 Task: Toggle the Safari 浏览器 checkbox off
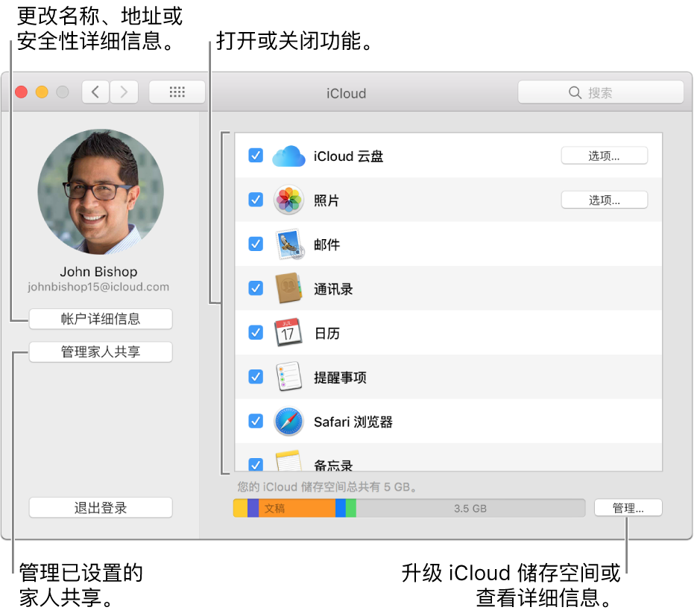click(x=256, y=421)
